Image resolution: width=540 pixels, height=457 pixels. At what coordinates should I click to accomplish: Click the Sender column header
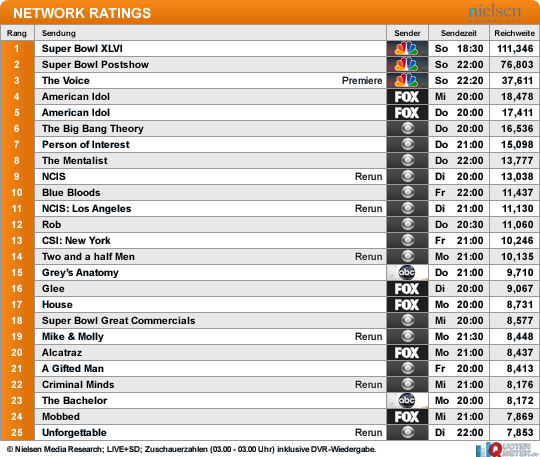[x=407, y=33]
